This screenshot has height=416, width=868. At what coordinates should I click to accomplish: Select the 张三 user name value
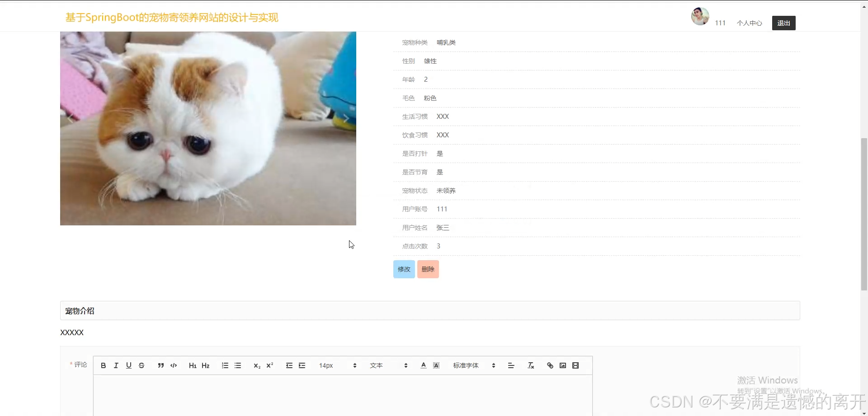tap(443, 228)
